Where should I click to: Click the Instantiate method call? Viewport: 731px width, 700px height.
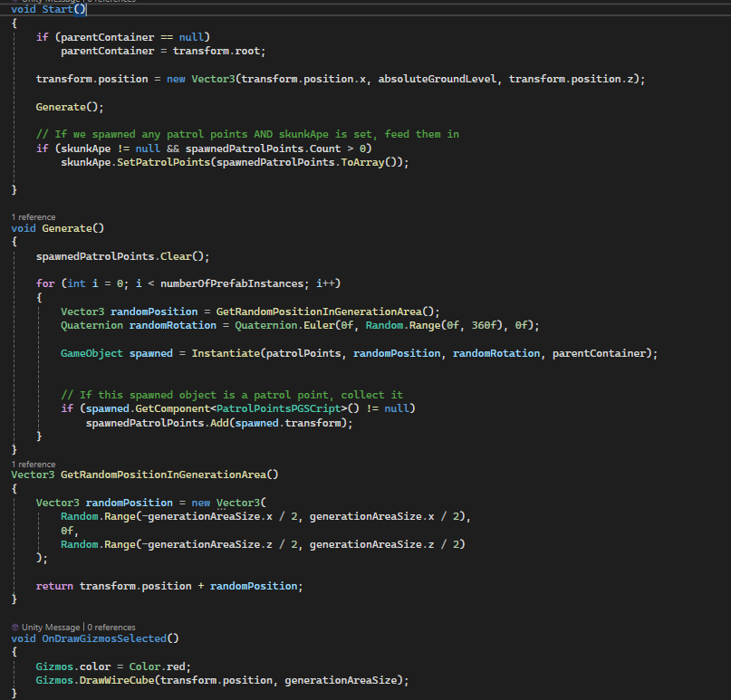click(x=226, y=353)
